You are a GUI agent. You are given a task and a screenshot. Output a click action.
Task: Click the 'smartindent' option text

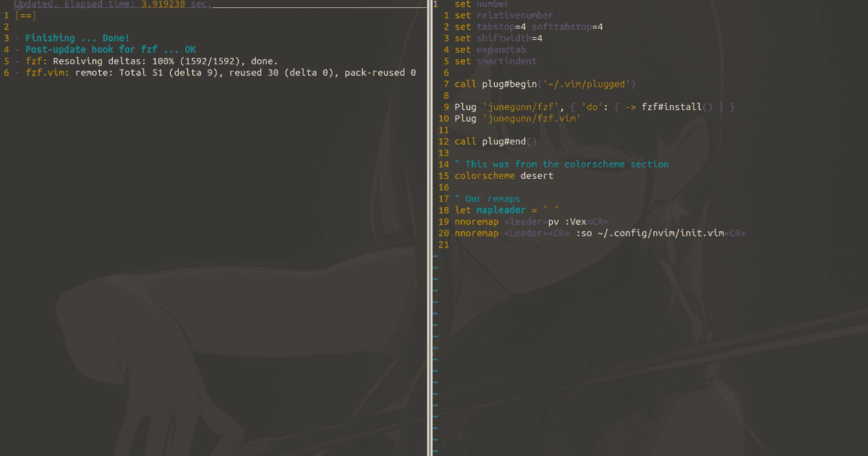506,62
